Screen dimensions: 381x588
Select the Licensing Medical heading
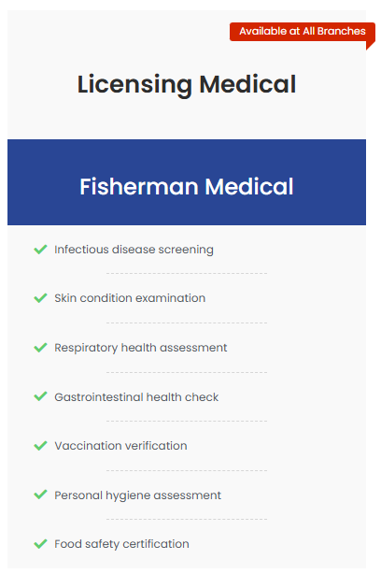(x=187, y=84)
